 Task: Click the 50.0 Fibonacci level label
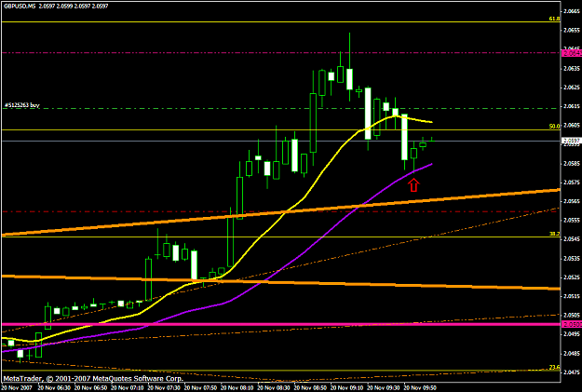[555, 127]
